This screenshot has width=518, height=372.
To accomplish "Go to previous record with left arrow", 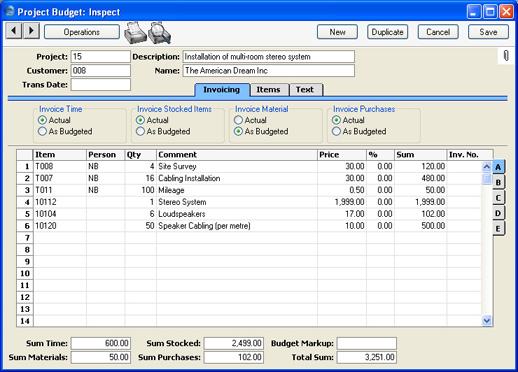I will (x=14, y=31).
